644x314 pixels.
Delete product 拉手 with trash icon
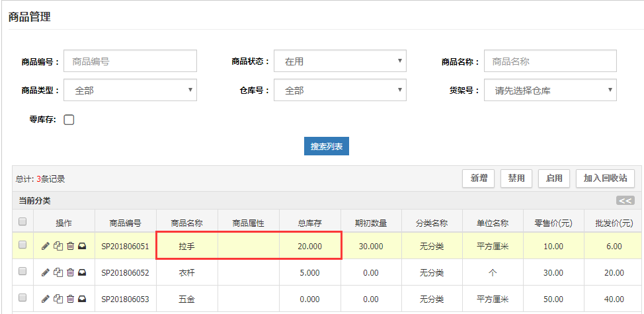tap(70, 246)
